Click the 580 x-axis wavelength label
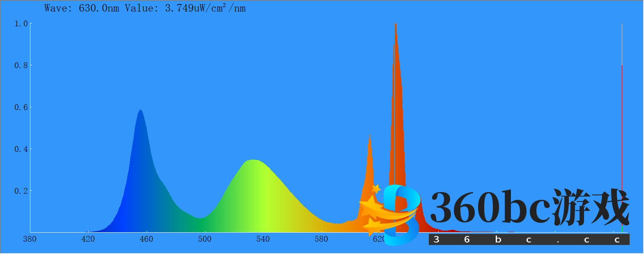This screenshot has height=254, width=644. click(321, 239)
